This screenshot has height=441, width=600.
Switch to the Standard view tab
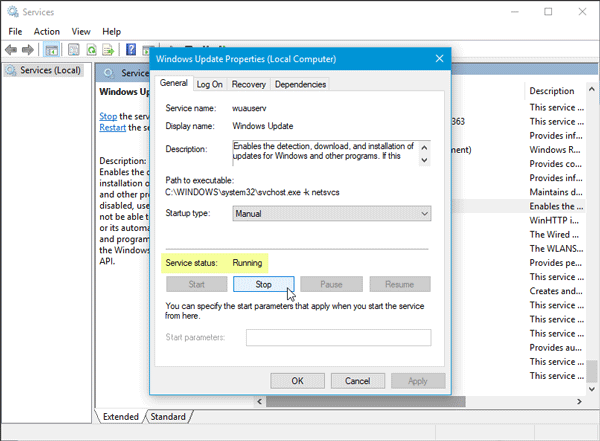[x=168, y=416]
